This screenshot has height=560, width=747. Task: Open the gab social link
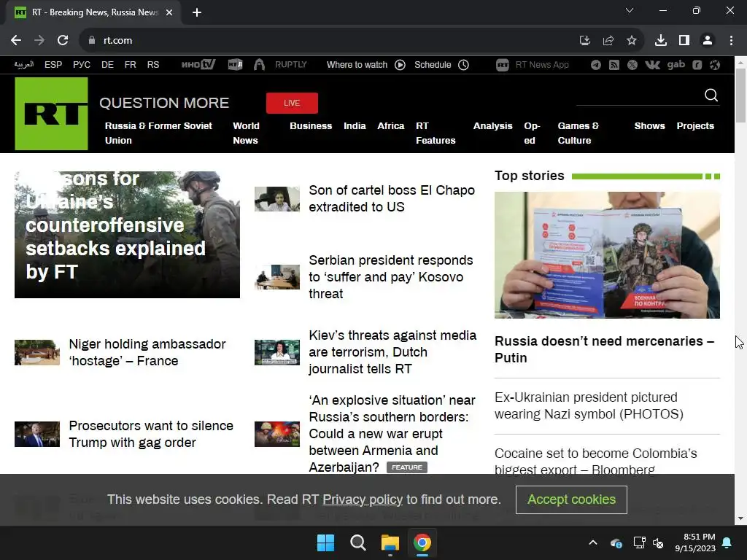pyautogui.click(x=676, y=65)
